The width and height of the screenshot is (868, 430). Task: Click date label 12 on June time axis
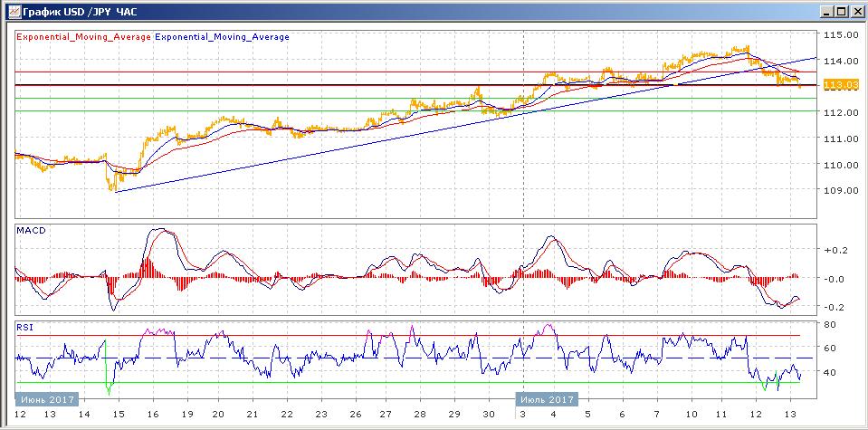pyautogui.click(x=21, y=415)
